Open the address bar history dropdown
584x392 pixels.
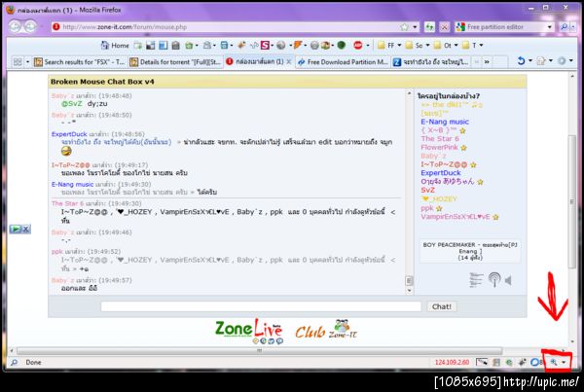[415, 27]
